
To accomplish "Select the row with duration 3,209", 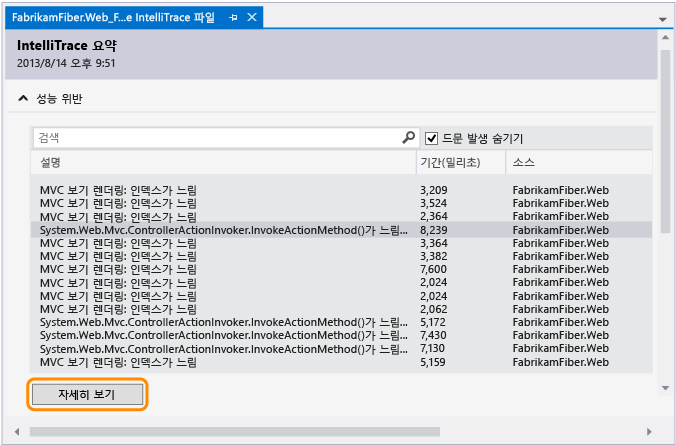I will click(341, 190).
